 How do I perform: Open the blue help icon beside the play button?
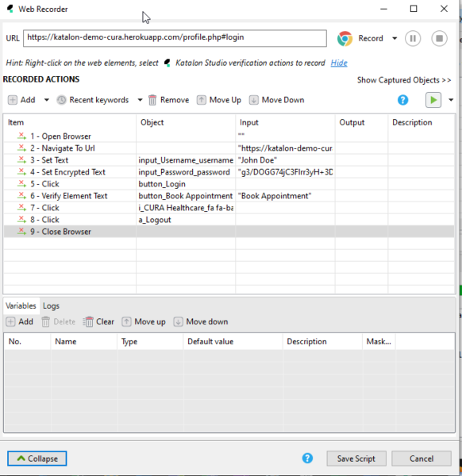point(402,100)
